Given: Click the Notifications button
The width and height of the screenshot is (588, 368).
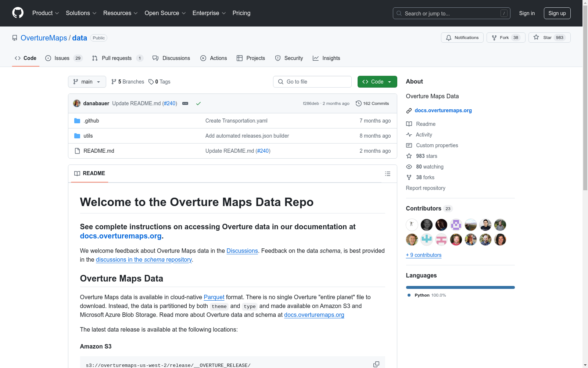Looking at the screenshot, I should coord(462,38).
